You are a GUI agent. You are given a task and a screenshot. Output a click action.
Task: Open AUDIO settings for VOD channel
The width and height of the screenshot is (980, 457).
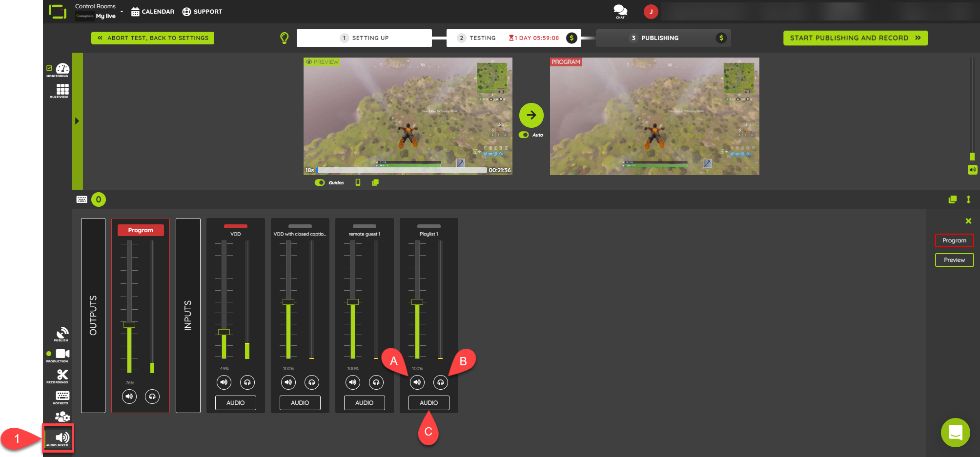click(236, 403)
